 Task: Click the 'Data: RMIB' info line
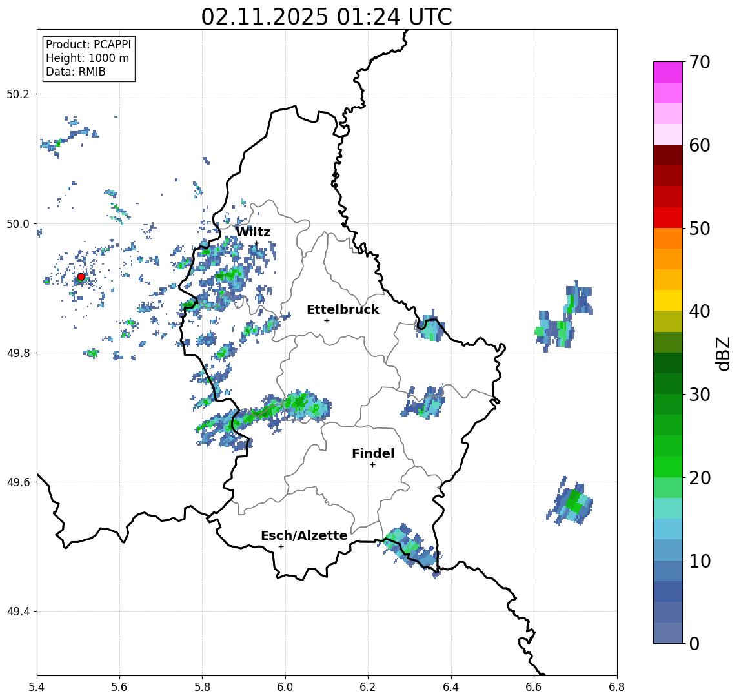coord(76,72)
